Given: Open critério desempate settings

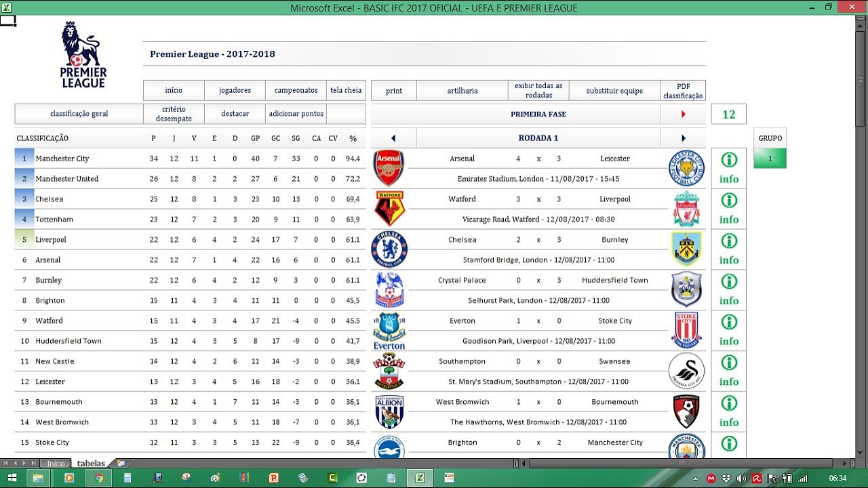Looking at the screenshot, I should (x=174, y=114).
